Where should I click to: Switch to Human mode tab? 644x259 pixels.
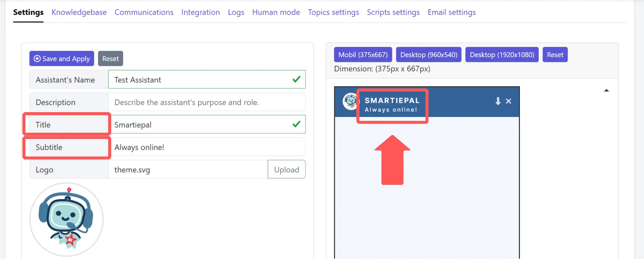pos(276,12)
